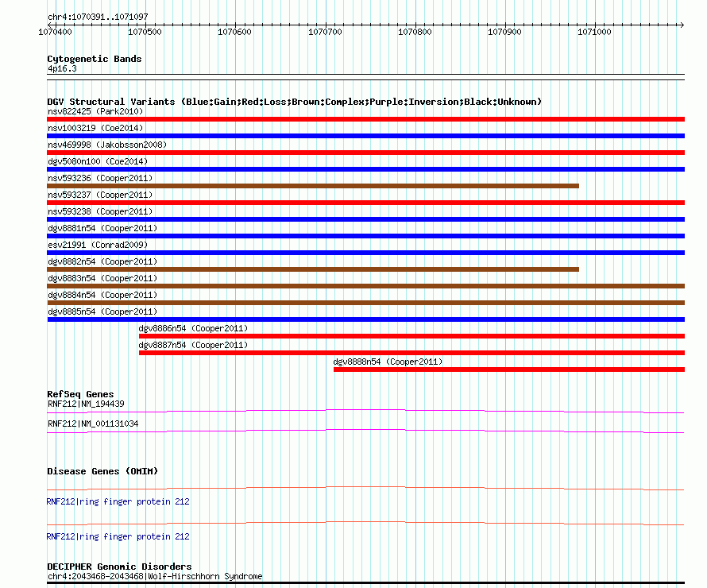
Task: Click the red bar under dgv8887n54
Action: tap(411, 353)
